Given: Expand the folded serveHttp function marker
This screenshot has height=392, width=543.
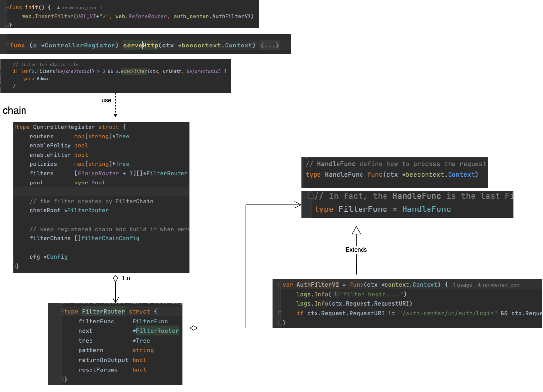Looking at the screenshot, I should [7, 46].
